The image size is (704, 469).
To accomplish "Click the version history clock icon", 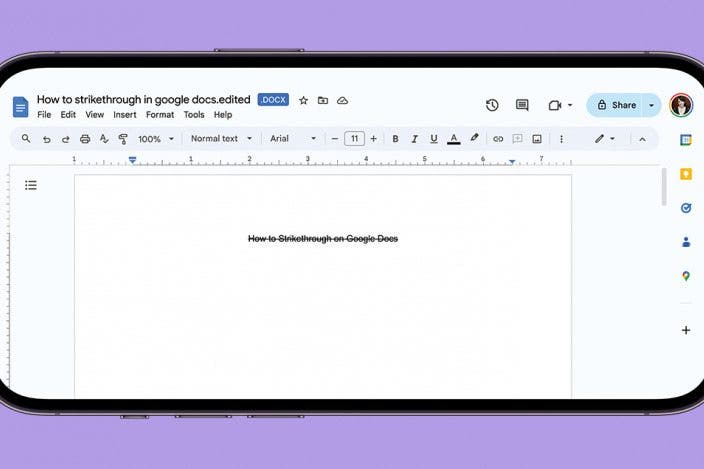I will 492,105.
